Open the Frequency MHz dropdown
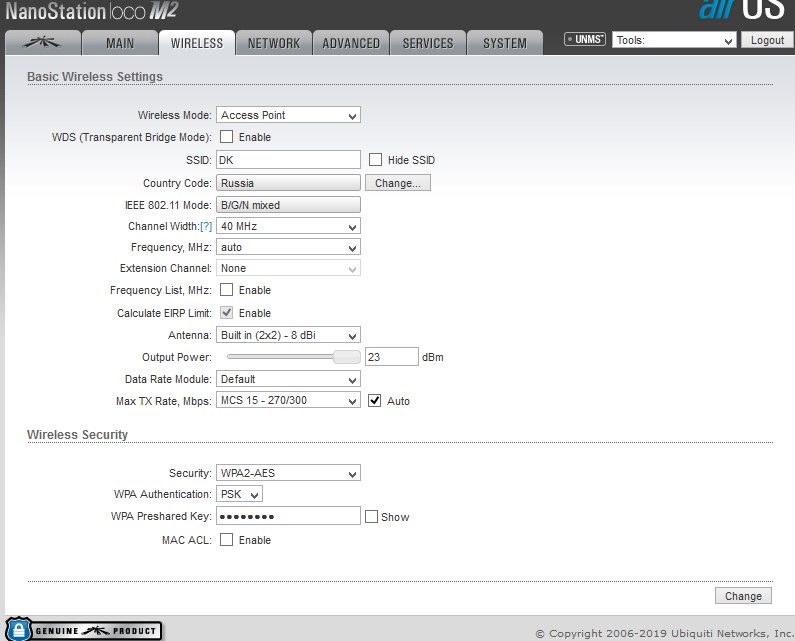 (x=288, y=247)
